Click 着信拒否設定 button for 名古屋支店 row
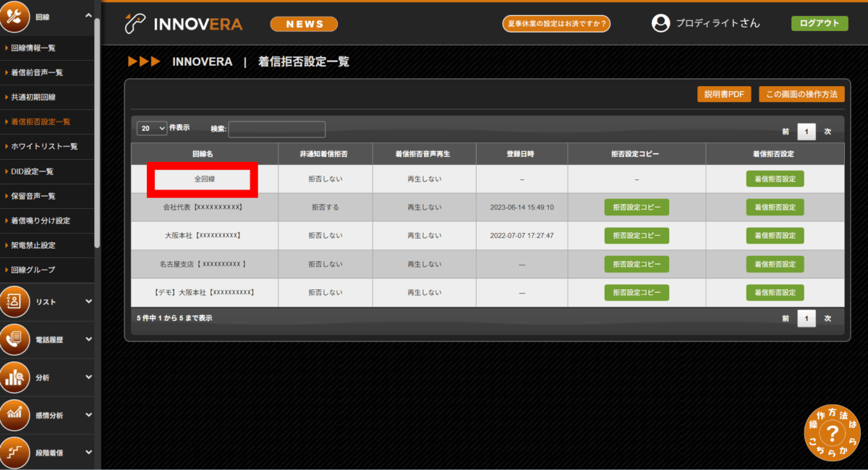868x470 pixels. coord(775,264)
